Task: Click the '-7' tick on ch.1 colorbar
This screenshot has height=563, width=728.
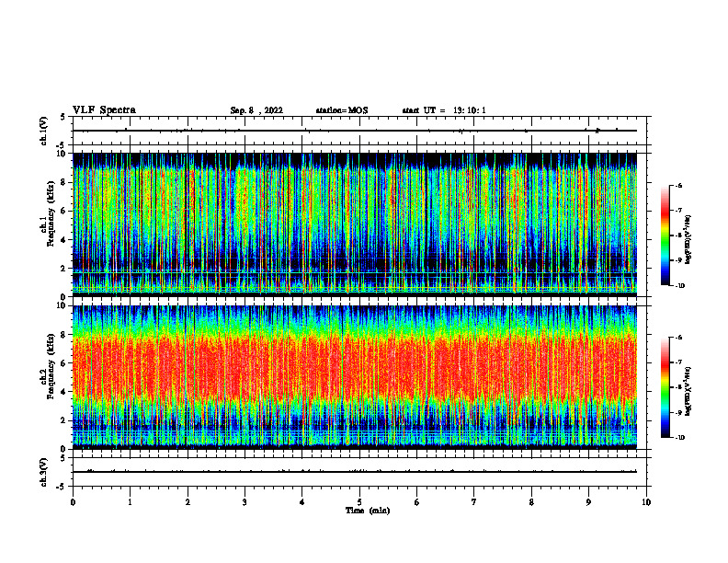Action: [679, 211]
